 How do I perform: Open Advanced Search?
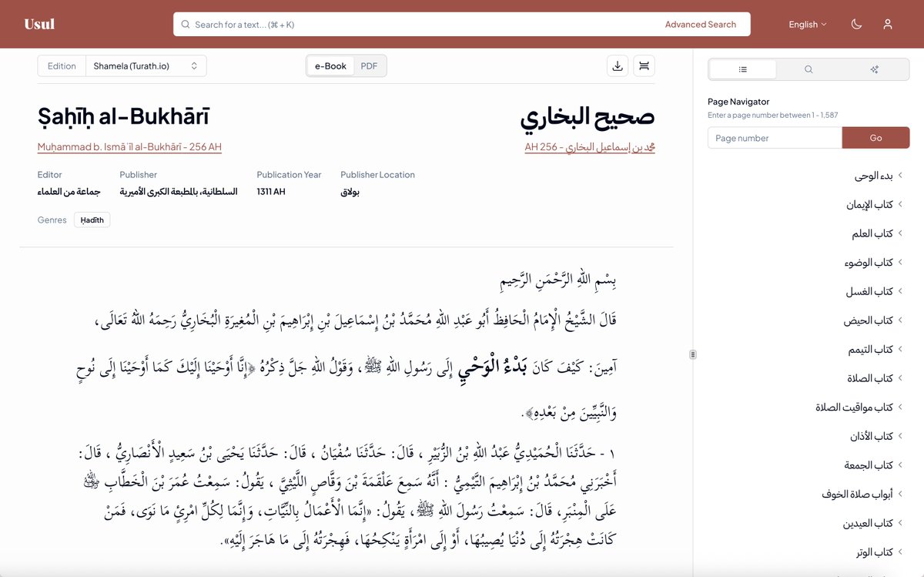pyautogui.click(x=701, y=24)
